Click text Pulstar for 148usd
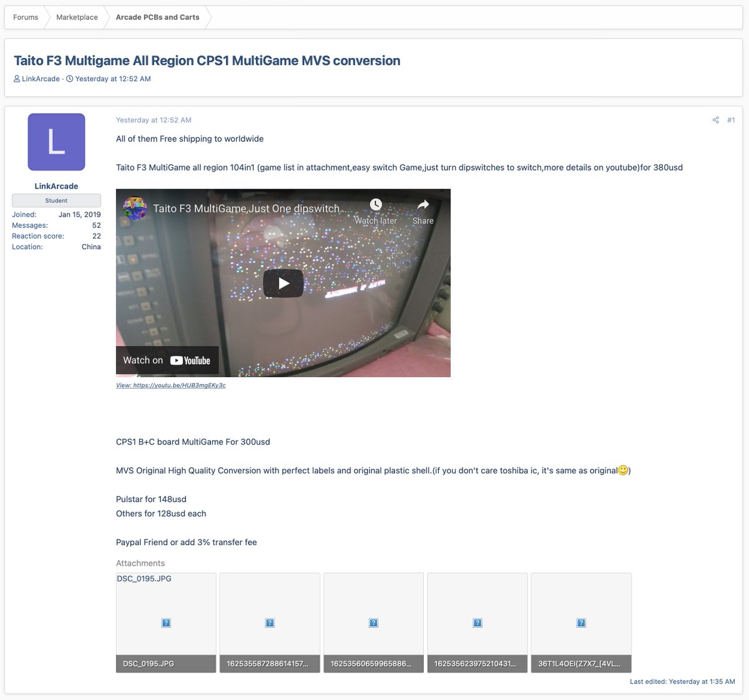The image size is (749, 700). (x=151, y=499)
